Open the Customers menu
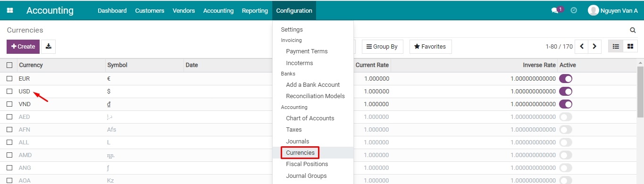Viewport: 644px width, 184px height. [150, 10]
